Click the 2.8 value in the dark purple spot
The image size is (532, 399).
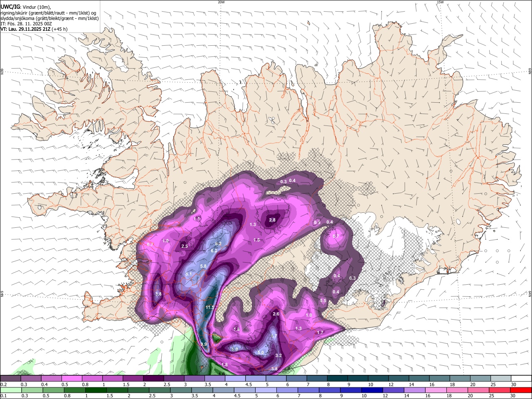click(272, 220)
